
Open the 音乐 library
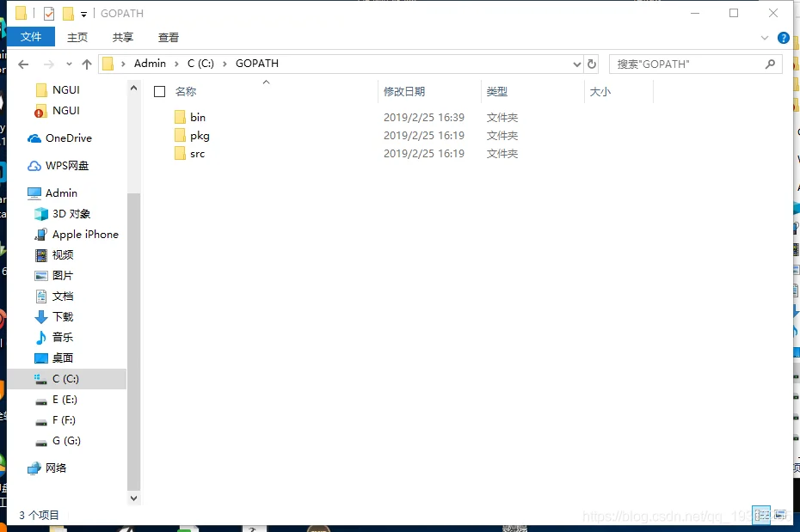coord(53,338)
